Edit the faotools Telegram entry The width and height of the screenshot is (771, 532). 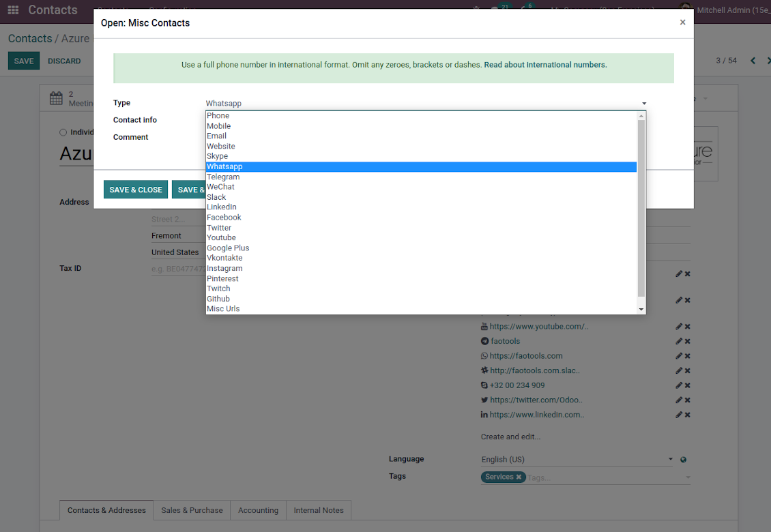(x=679, y=341)
